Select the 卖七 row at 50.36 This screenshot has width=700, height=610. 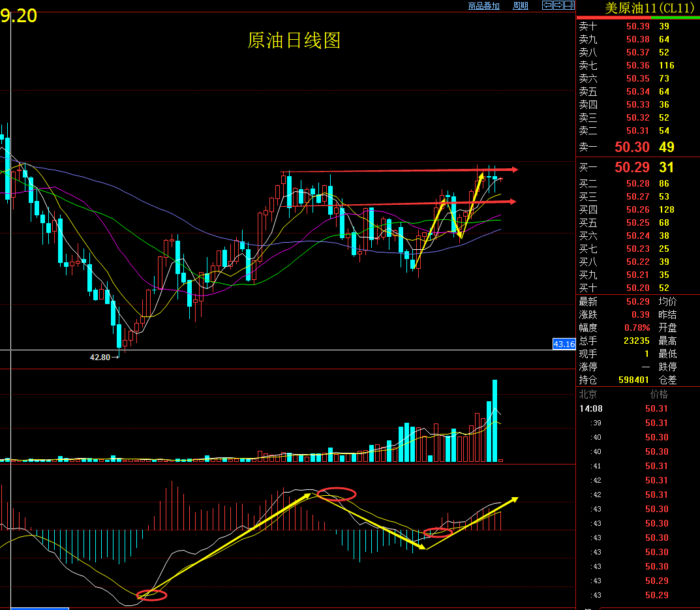click(638, 66)
